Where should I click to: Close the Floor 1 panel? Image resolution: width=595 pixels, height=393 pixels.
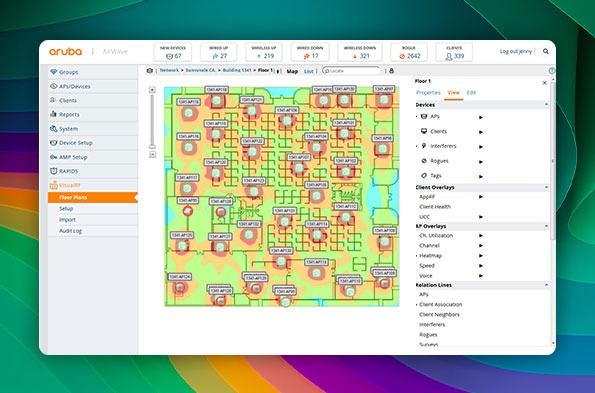click(x=545, y=82)
